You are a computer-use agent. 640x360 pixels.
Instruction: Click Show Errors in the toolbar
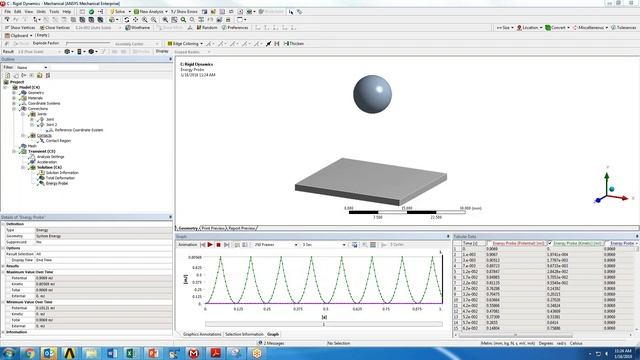[x=184, y=12]
